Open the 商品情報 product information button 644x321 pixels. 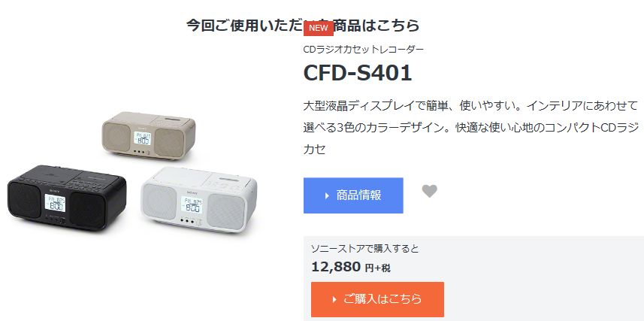pos(353,195)
